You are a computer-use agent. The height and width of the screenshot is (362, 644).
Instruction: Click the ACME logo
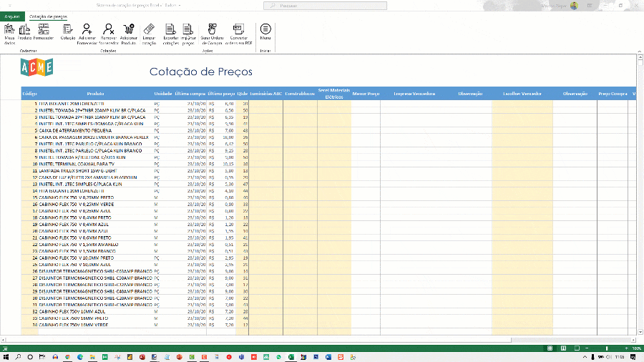(36, 67)
